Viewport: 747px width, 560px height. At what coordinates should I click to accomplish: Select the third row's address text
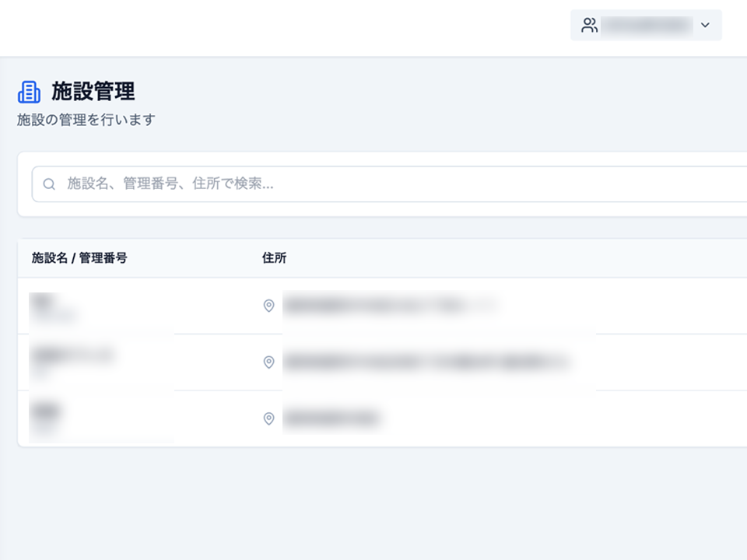pos(331,418)
